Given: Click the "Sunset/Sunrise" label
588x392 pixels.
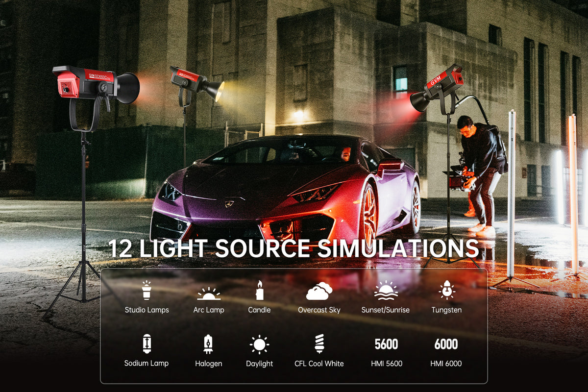Looking at the screenshot, I should coord(386,310).
